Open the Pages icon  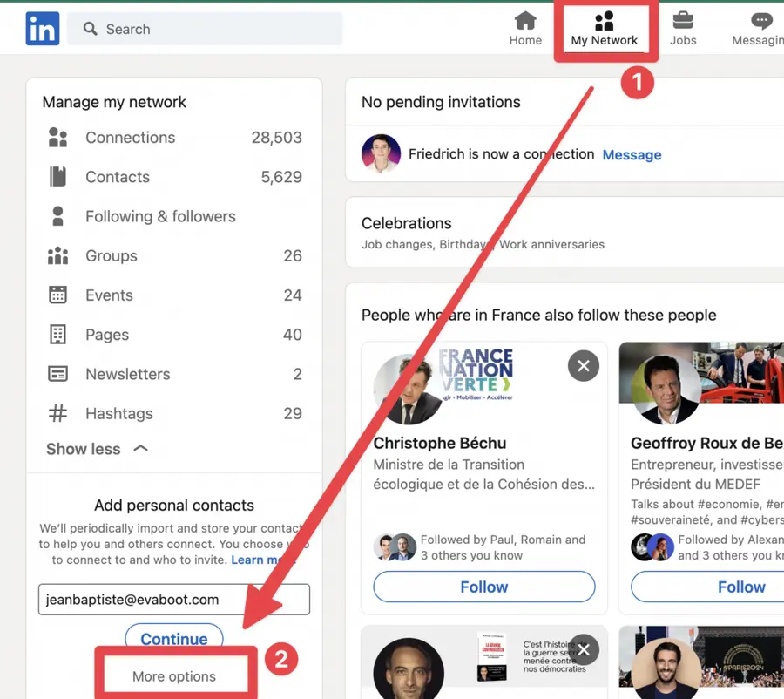pyautogui.click(x=57, y=334)
